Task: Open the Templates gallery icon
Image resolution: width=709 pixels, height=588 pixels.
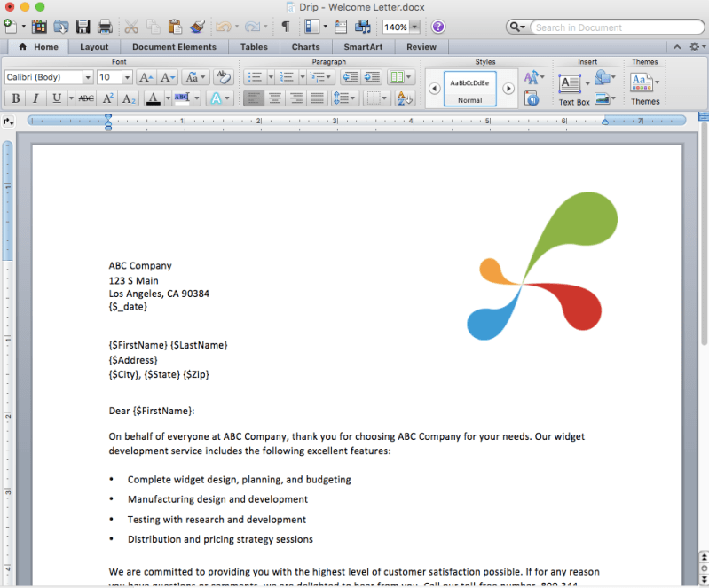Action: (39, 27)
